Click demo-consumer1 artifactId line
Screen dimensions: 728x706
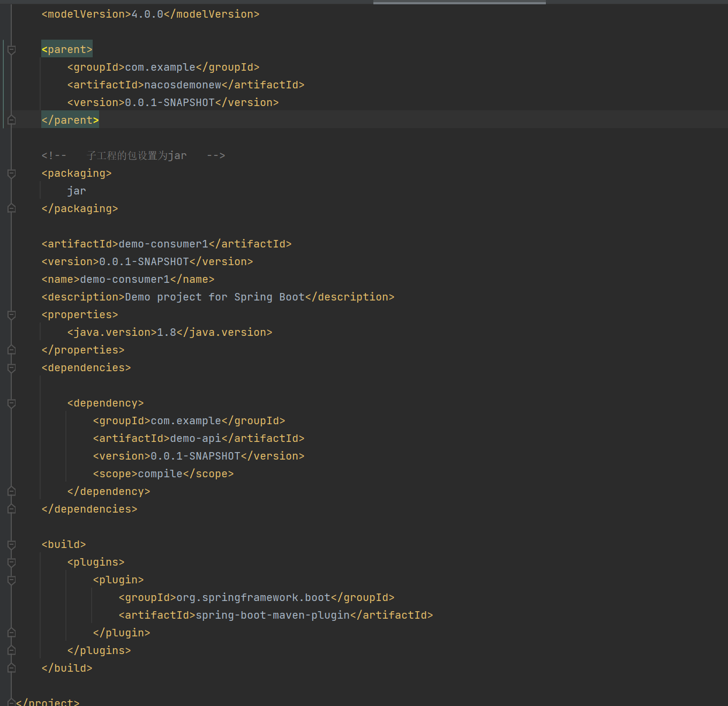[167, 244]
